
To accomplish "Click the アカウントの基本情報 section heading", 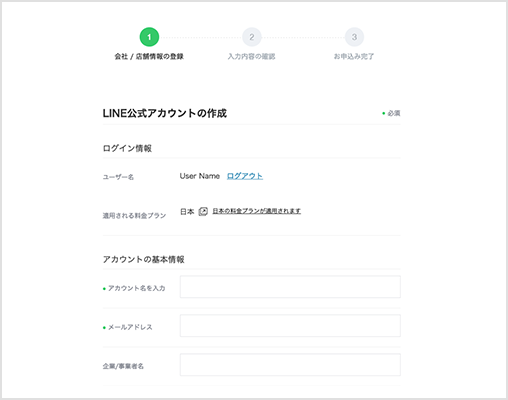I will click(144, 259).
